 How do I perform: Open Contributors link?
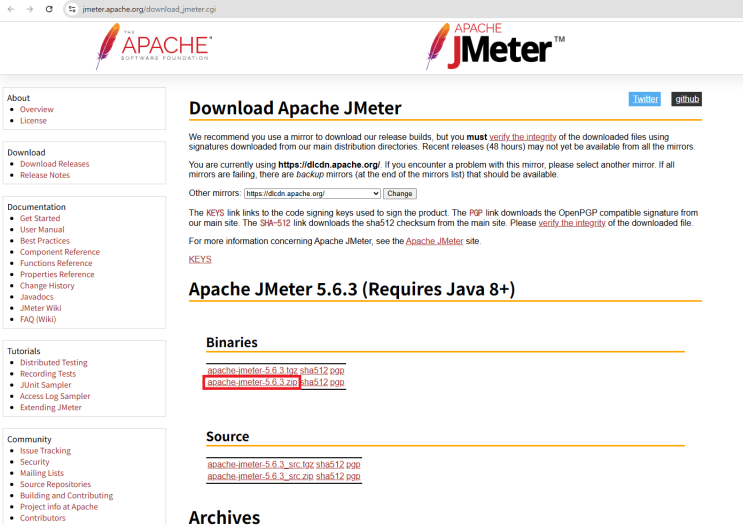(43, 518)
